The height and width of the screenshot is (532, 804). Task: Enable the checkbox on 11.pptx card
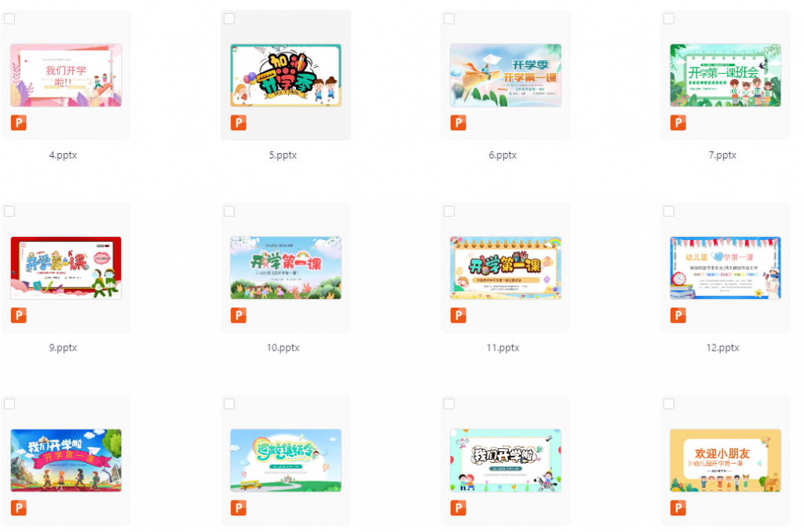449,211
